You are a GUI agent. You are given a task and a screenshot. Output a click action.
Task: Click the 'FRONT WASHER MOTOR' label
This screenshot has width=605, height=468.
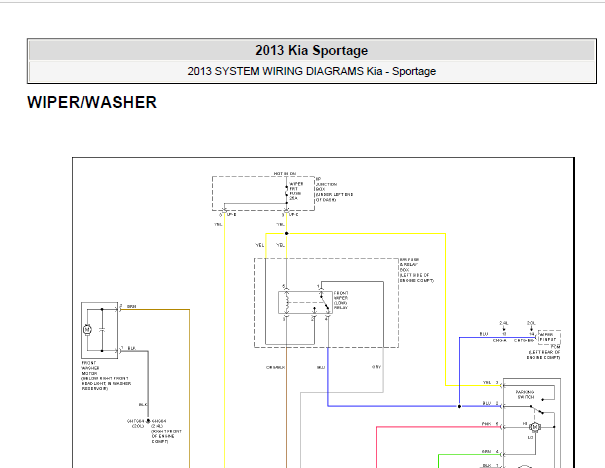coord(90,368)
